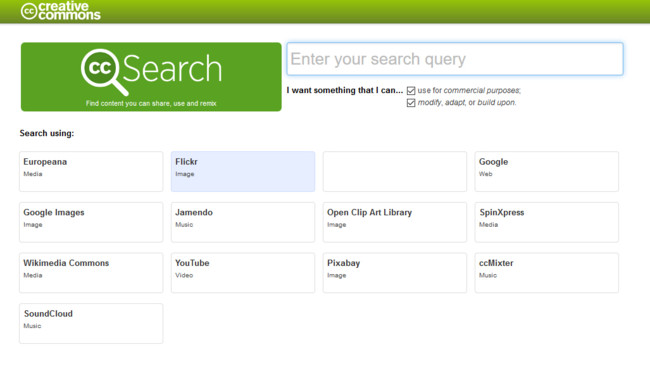The height and width of the screenshot is (366, 650).
Task: Select Flickr image search source
Action: (x=243, y=171)
